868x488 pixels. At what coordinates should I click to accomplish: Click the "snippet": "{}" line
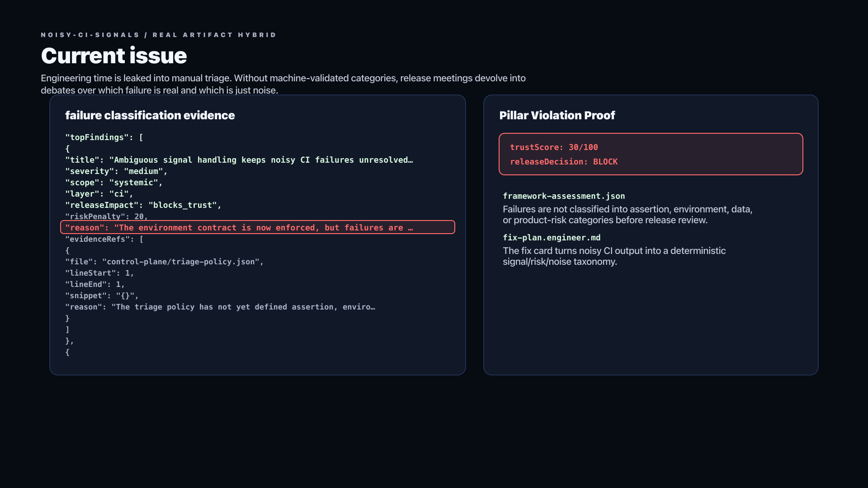pos(102,296)
